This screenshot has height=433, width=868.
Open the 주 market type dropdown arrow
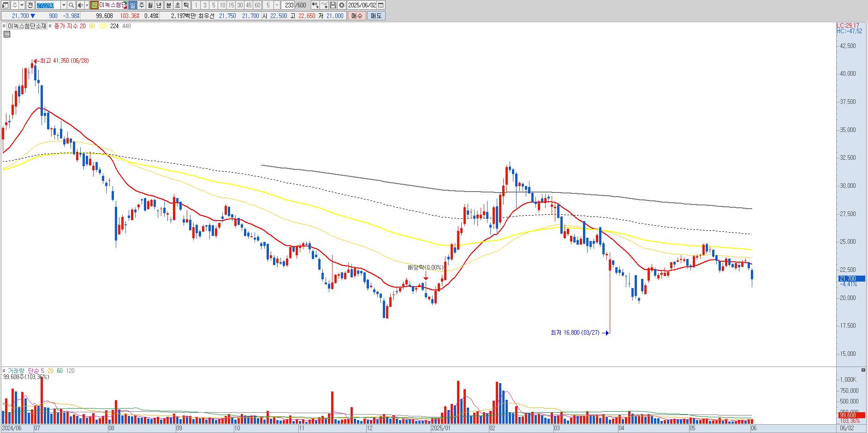(22, 5)
